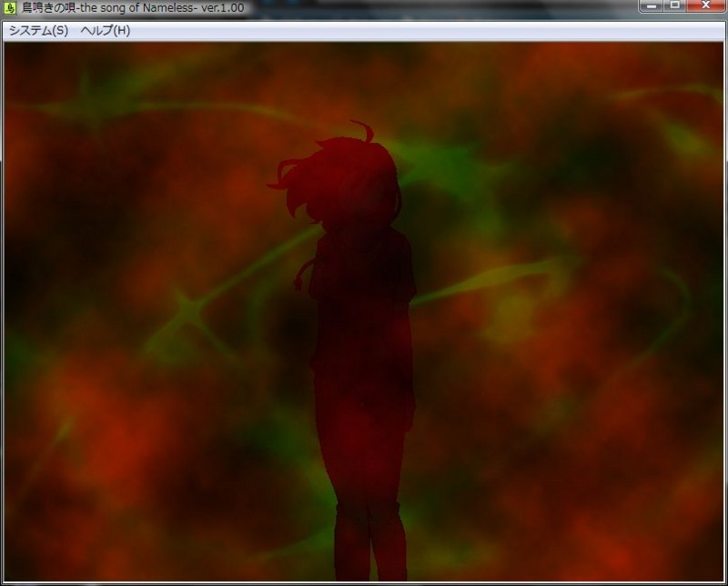Image resolution: width=728 pixels, height=586 pixels.
Task: Click the game's title bar icon
Action: coord(10,8)
